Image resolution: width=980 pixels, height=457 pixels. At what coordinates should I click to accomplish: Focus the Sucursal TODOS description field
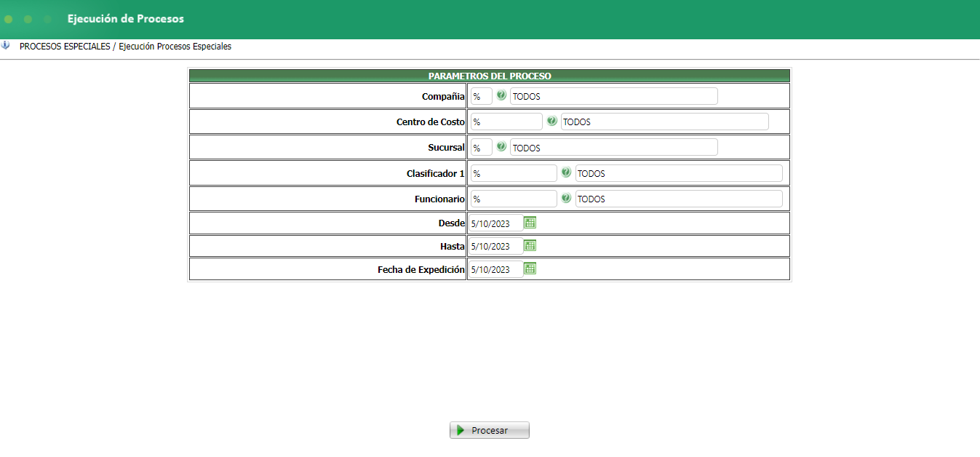[x=613, y=147]
